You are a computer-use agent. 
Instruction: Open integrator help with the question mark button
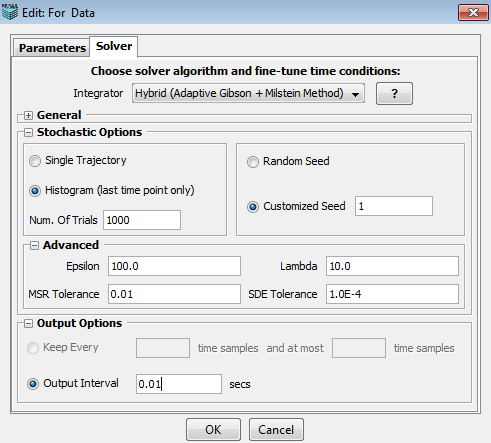394,94
